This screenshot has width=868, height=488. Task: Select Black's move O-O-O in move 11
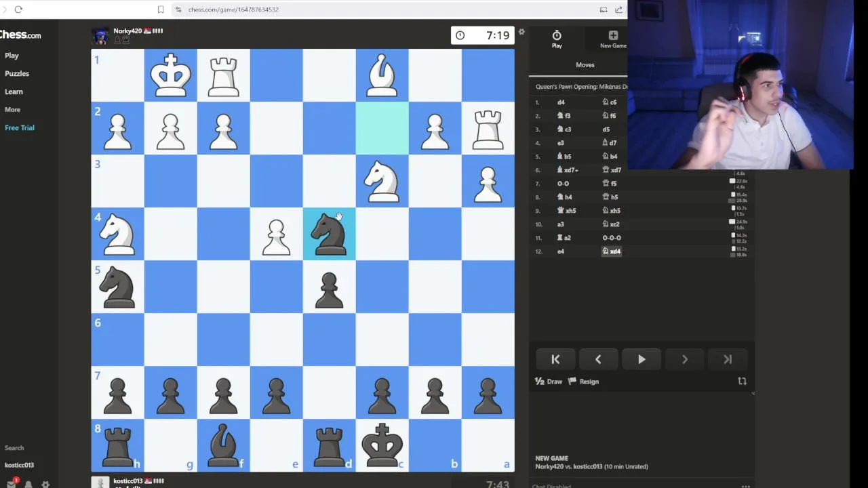(x=612, y=238)
